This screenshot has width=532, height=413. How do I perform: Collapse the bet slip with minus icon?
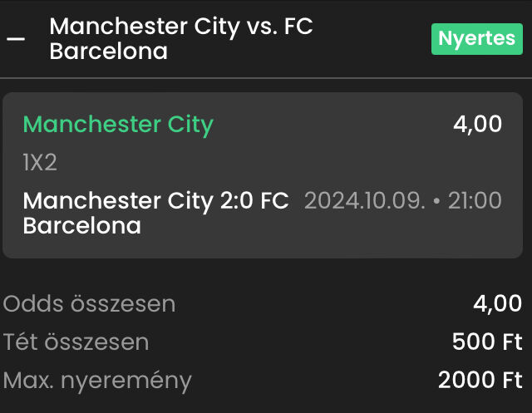click(x=16, y=39)
